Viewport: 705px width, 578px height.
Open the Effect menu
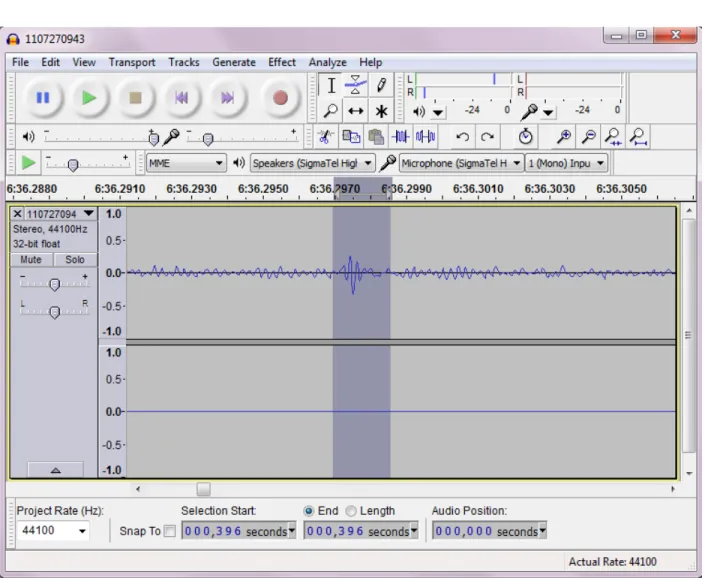tap(282, 62)
